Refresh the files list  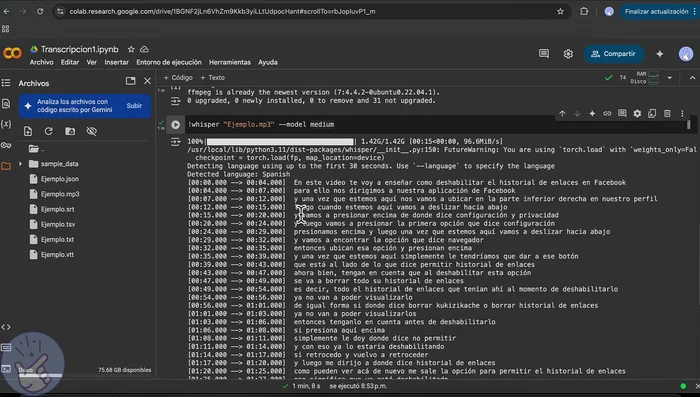click(49, 131)
